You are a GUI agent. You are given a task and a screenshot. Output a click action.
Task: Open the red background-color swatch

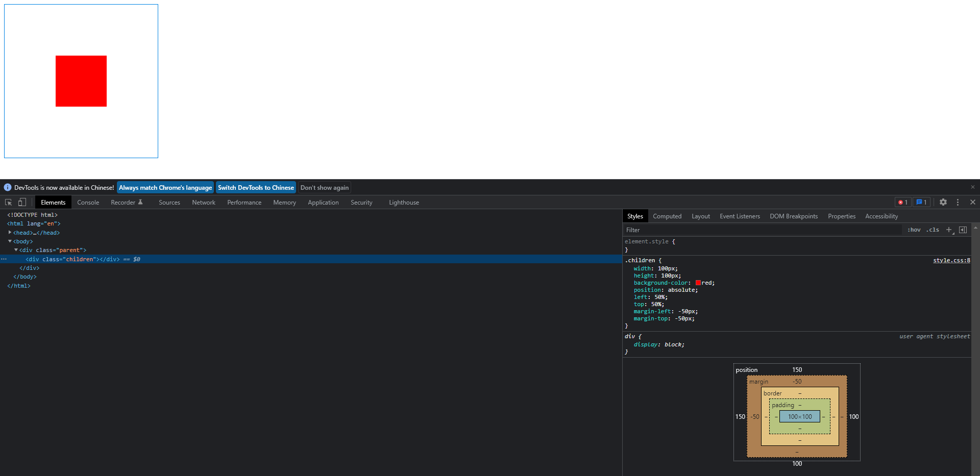pos(698,283)
